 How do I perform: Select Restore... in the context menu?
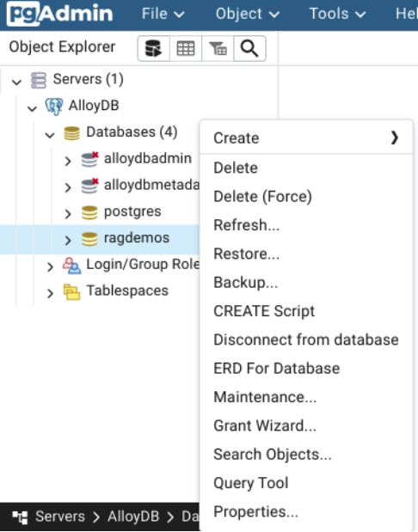click(306, 254)
